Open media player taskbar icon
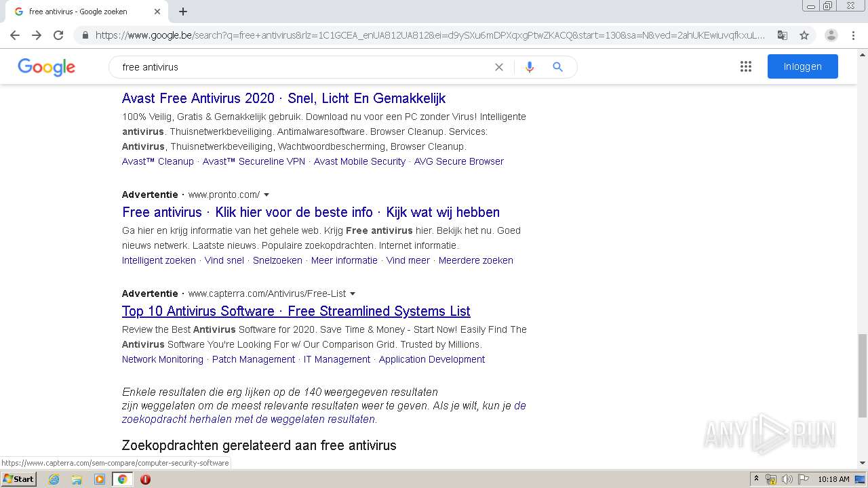The width and height of the screenshot is (868, 488). point(100,479)
